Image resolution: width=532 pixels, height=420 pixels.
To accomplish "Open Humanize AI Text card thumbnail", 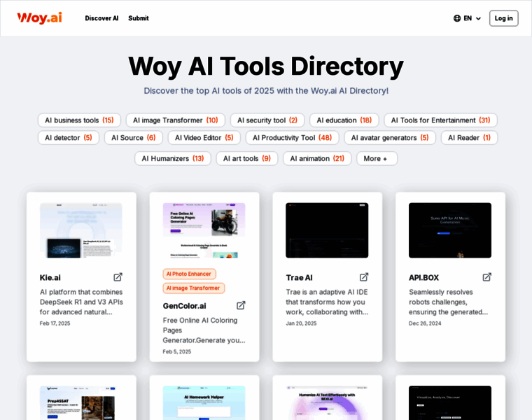I will pos(327,402).
